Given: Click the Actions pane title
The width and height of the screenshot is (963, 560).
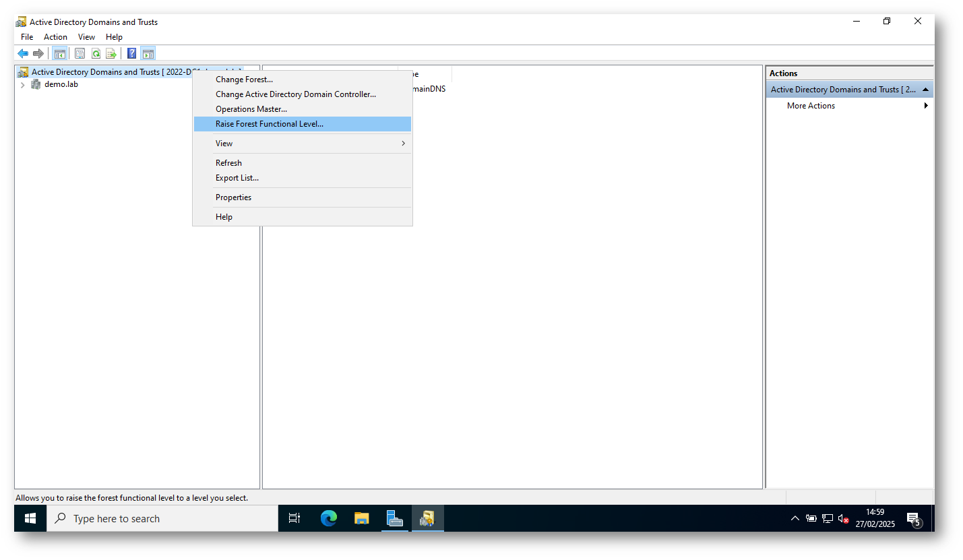Looking at the screenshot, I should pyautogui.click(x=784, y=73).
